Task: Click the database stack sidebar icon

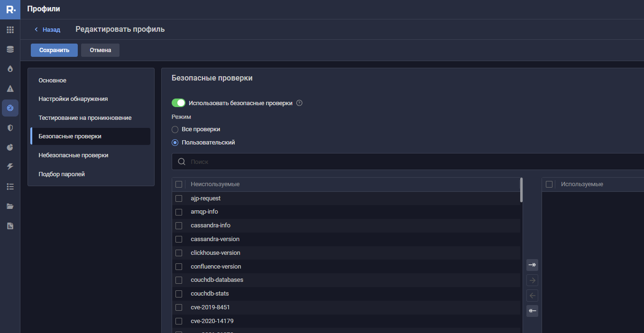Action: pos(10,49)
